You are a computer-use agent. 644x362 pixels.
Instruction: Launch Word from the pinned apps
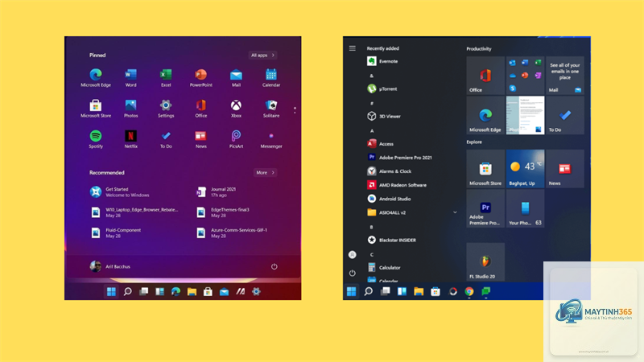pyautogui.click(x=130, y=77)
